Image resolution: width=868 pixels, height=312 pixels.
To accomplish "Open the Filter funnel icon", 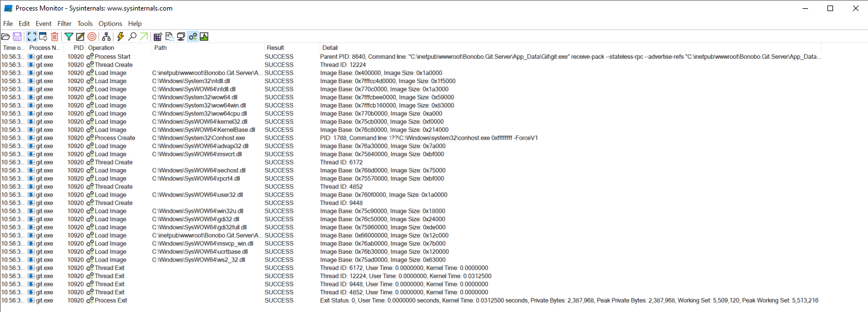I will pyautogui.click(x=69, y=37).
